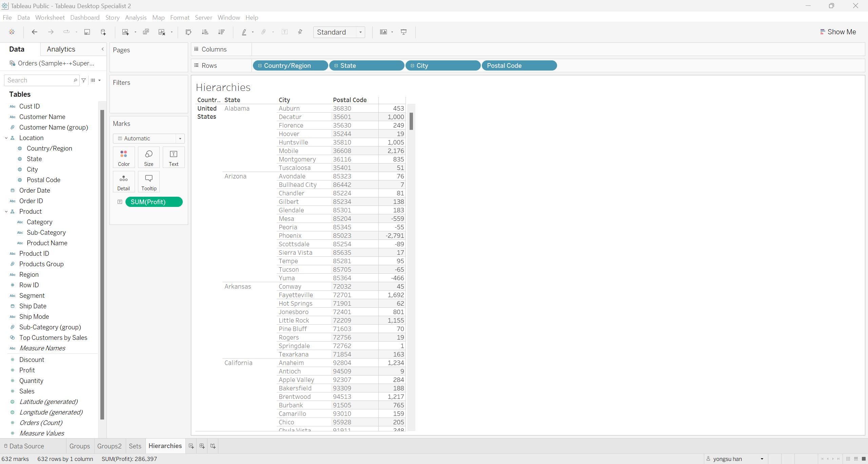Click the Fix Axes pin icon

pyautogui.click(x=300, y=32)
